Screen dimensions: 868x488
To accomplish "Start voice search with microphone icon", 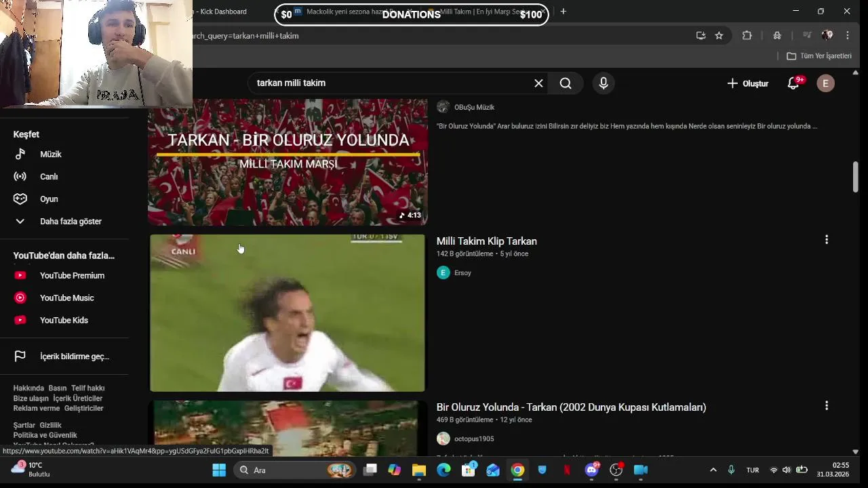I will point(604,83).
